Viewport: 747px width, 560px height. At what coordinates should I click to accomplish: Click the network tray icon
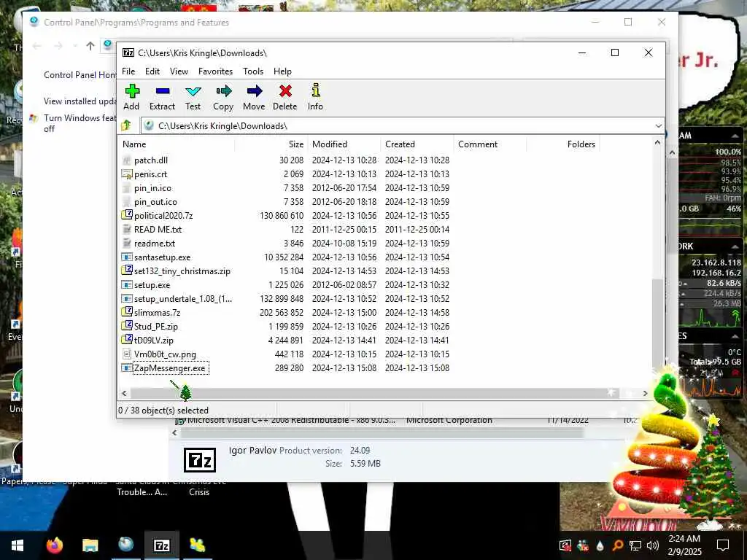[x=635, y=545]
